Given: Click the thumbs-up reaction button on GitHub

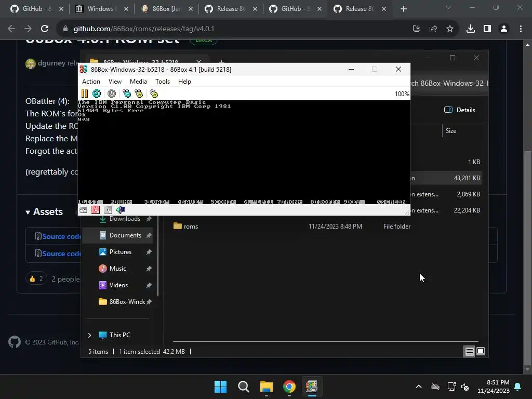Looking at the screenshot, I should tap(36, 279).
